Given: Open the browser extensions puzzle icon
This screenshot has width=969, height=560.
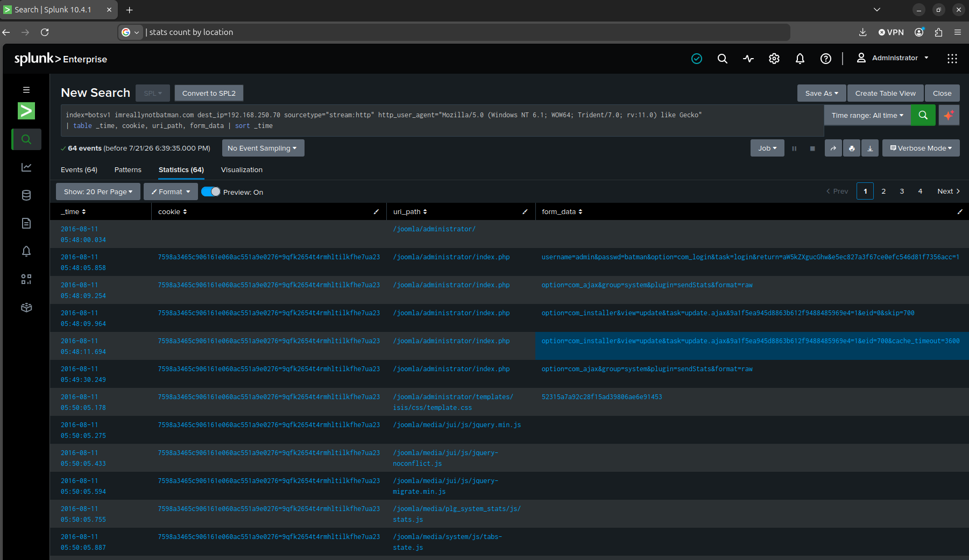Looking at the screenshot, I should [938, 32].
